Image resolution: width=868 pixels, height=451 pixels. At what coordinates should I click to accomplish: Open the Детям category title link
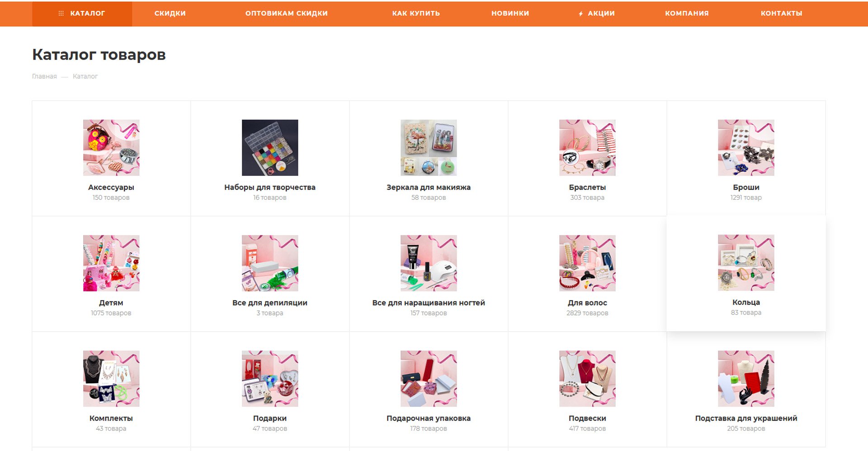[x=111, y=303]
